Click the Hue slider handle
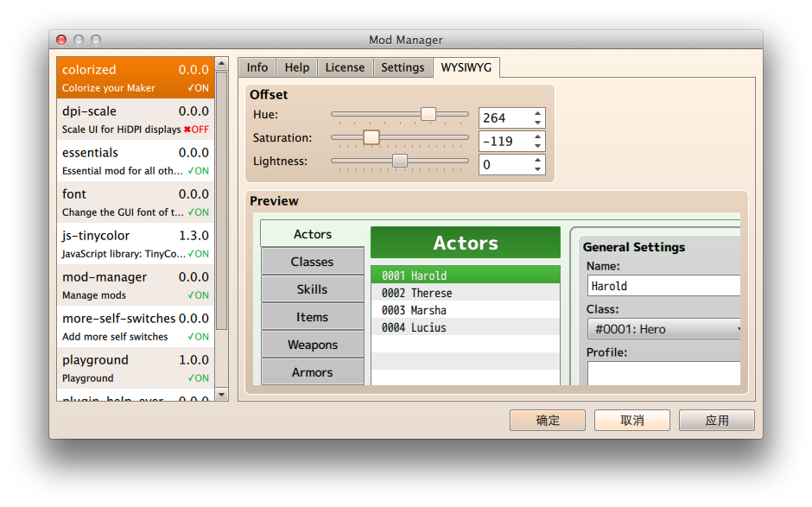This screenshot has height=507, width=812. (428, 114)
